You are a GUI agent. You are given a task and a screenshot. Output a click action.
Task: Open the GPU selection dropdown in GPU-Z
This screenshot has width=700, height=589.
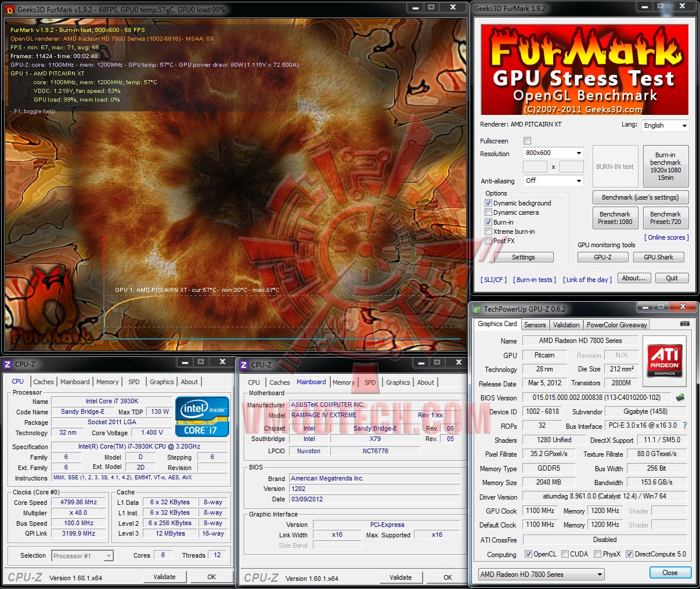(x=542, y=574)
